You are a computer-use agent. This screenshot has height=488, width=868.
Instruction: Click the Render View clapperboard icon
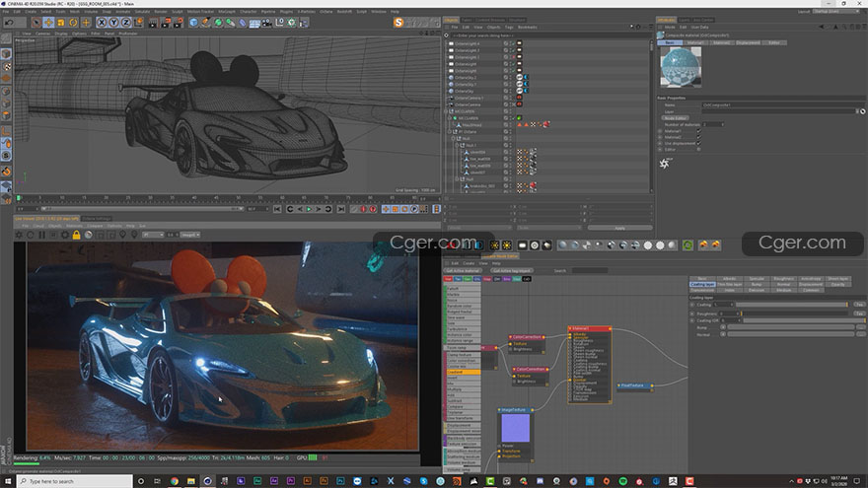tap(153, 23)
